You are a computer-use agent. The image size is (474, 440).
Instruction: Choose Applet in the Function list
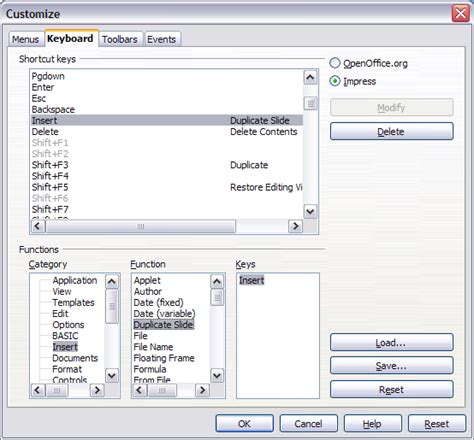point(147,280)
